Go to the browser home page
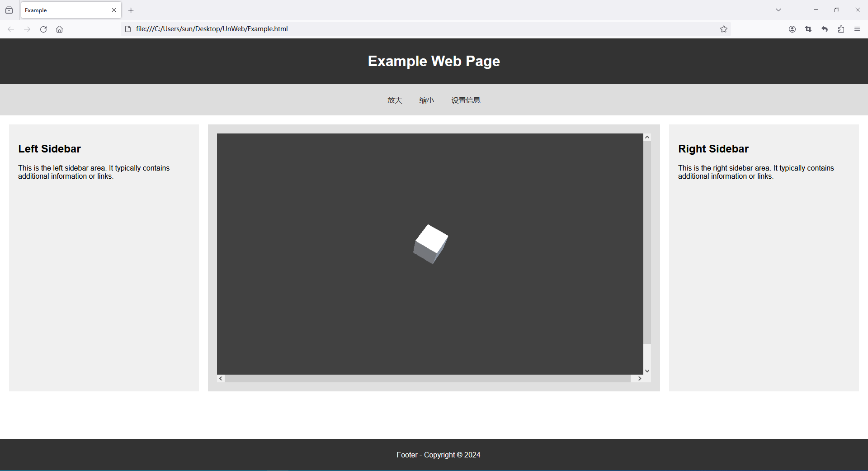Viewport: 868px width, 471px height. click(x=59, y=29)
